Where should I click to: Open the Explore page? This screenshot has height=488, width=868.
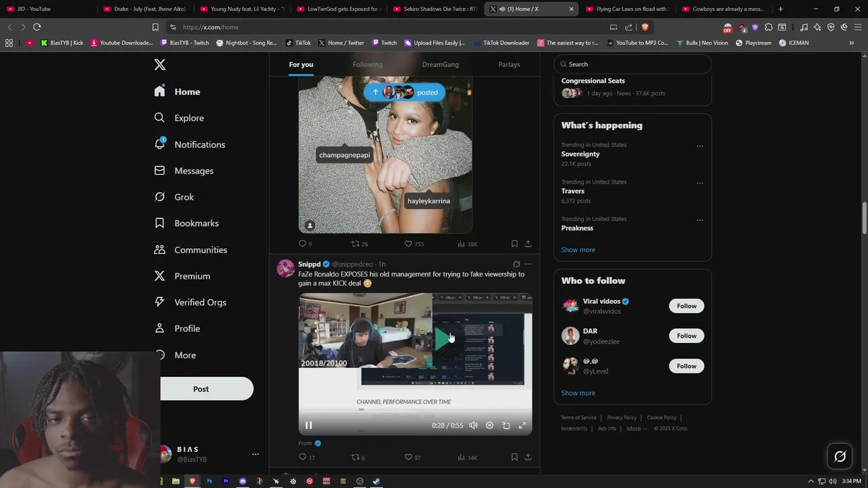[179, 118]
